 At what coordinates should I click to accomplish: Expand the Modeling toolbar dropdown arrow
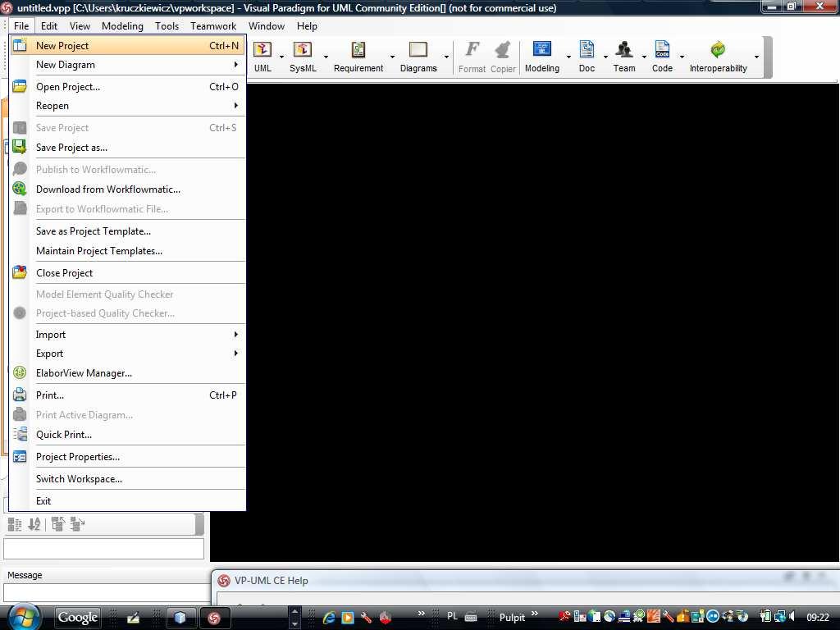568,57
